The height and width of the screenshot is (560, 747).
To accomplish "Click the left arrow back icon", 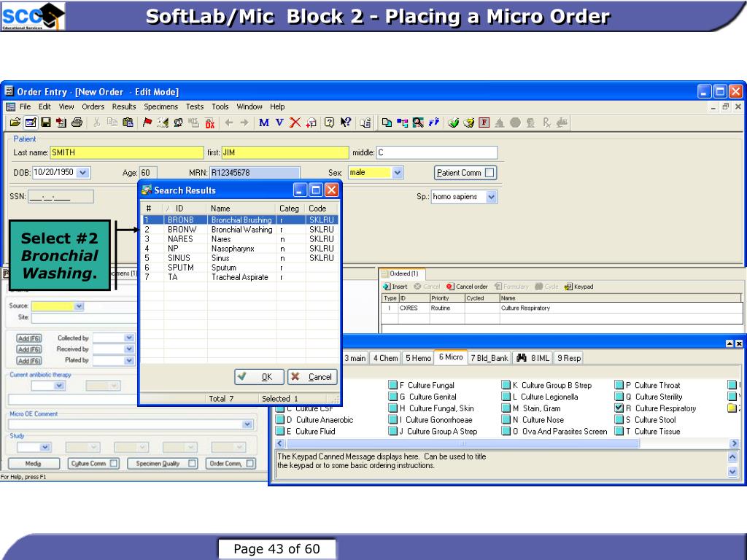I will click(x=228, y=122).
